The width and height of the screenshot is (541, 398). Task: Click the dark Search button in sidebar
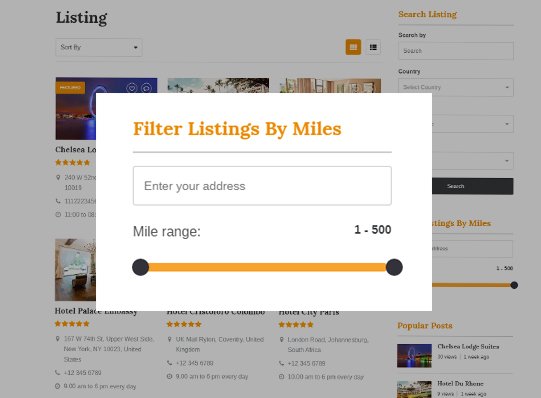pyautogui.click(x=472, y=186)
